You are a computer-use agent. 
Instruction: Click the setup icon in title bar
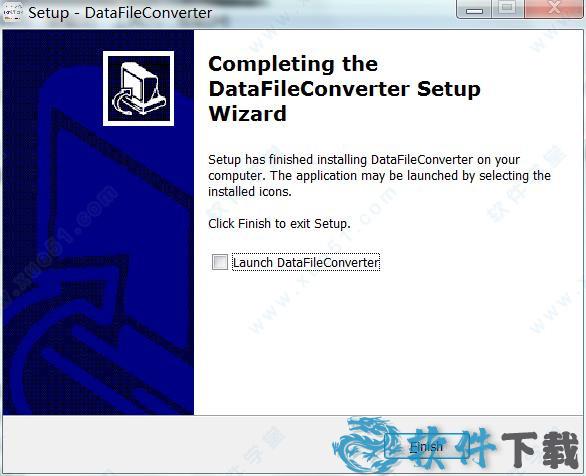point(13,12)
